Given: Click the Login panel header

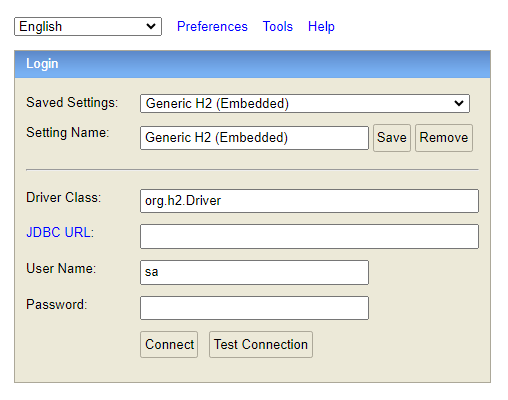Looking at the screenshot, I should tap(252, 64).
